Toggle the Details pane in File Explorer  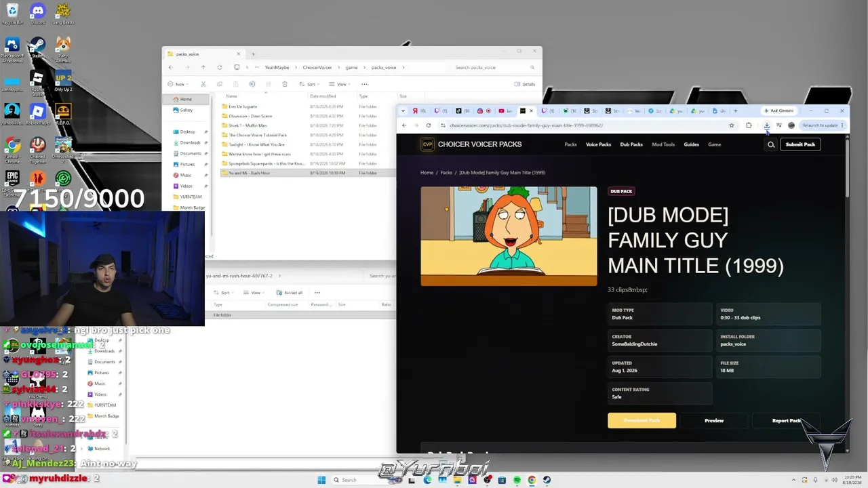click(x=525, y=84)
